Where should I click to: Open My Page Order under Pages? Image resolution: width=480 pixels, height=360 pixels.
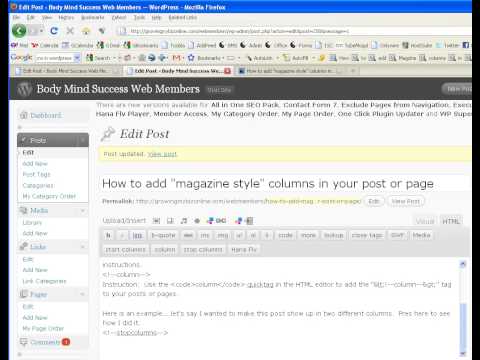(x=43, y=328)
